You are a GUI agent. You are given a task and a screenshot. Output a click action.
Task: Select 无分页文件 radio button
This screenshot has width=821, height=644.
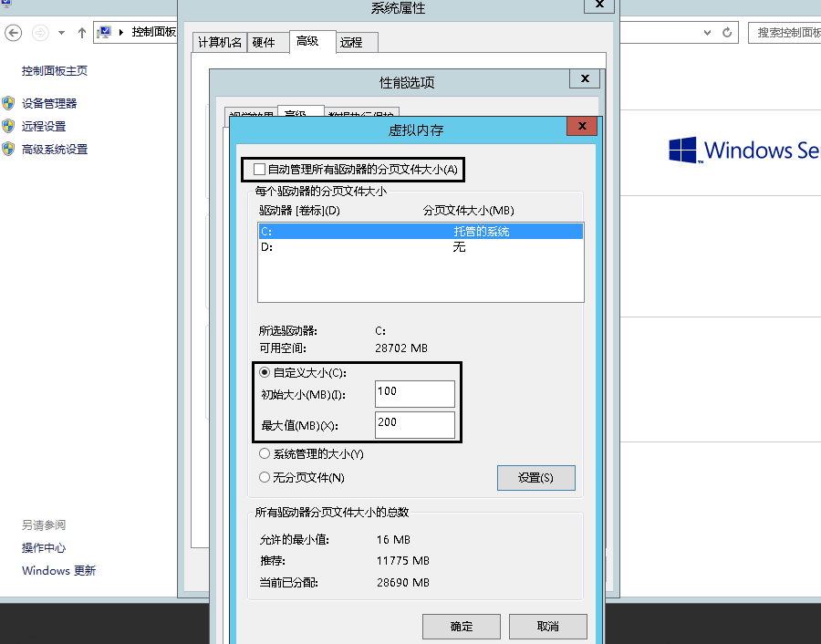coord(265,477)
